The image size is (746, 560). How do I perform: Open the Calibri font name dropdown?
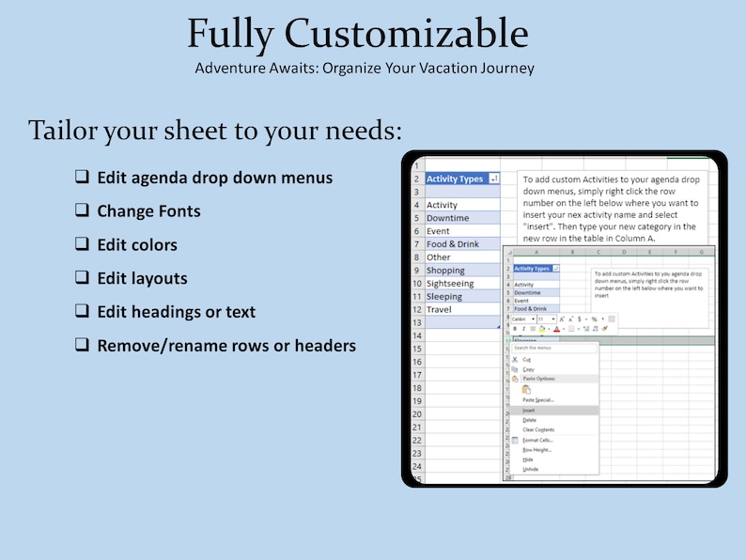click(534, 319)
